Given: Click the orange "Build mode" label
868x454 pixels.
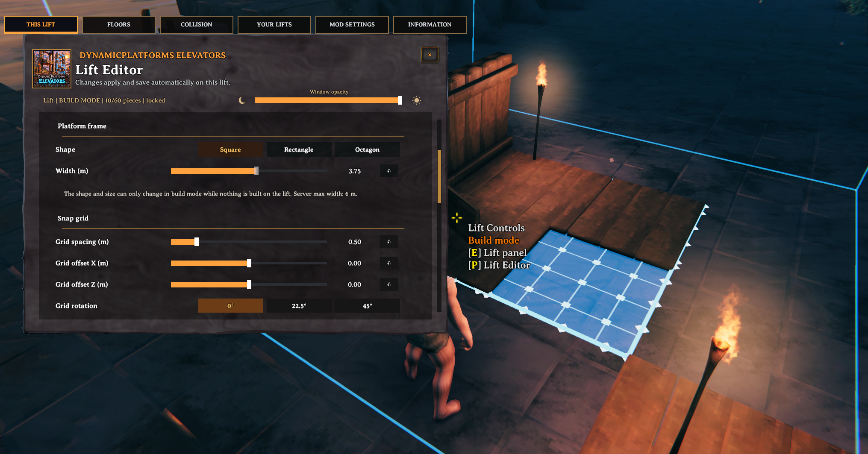Looking at the screenshot, I should [494, 240].
